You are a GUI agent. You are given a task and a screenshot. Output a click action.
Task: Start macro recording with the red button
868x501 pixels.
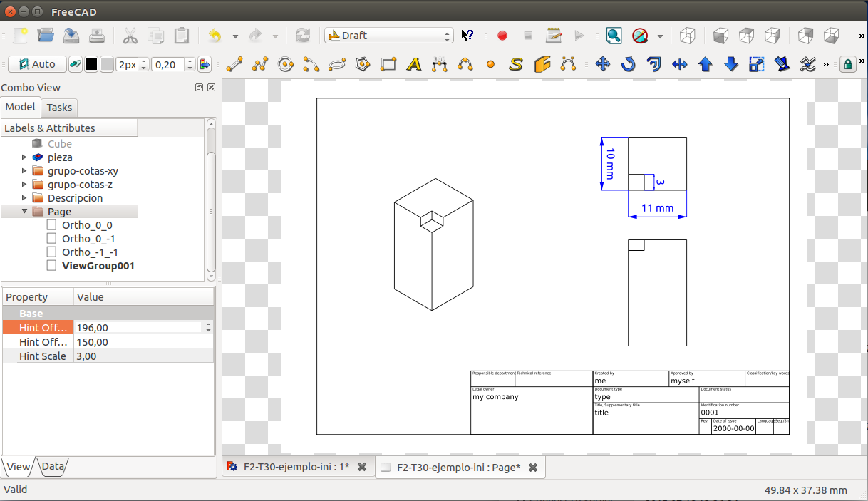(x=502, y=36)
